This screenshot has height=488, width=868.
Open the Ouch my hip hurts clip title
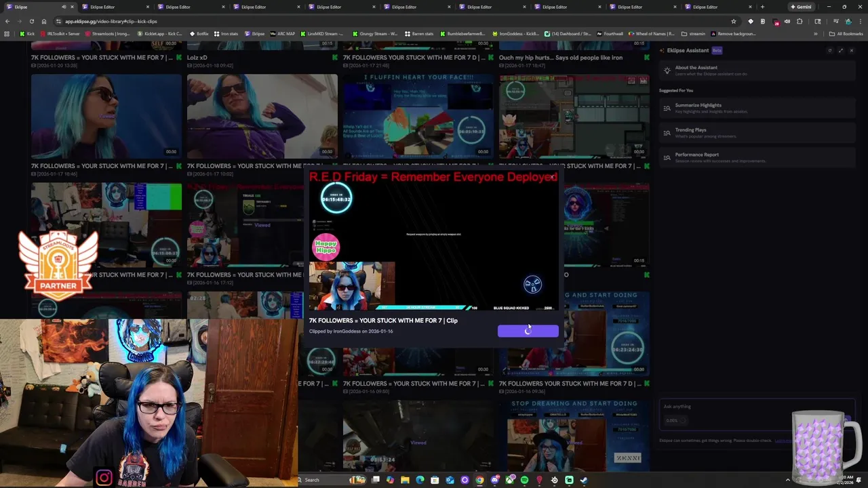click(x=560, y=58)
